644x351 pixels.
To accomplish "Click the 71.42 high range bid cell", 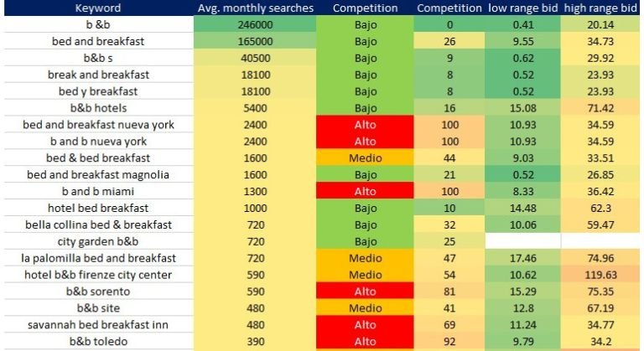I will pyautogui.click(x=600, y=108).
